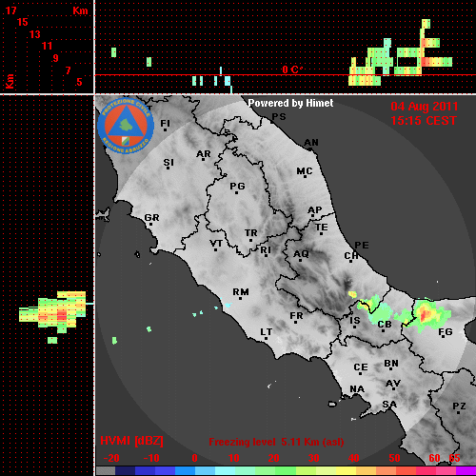Click the FI city label
The image size is (476, 476).
coord(166,124)
